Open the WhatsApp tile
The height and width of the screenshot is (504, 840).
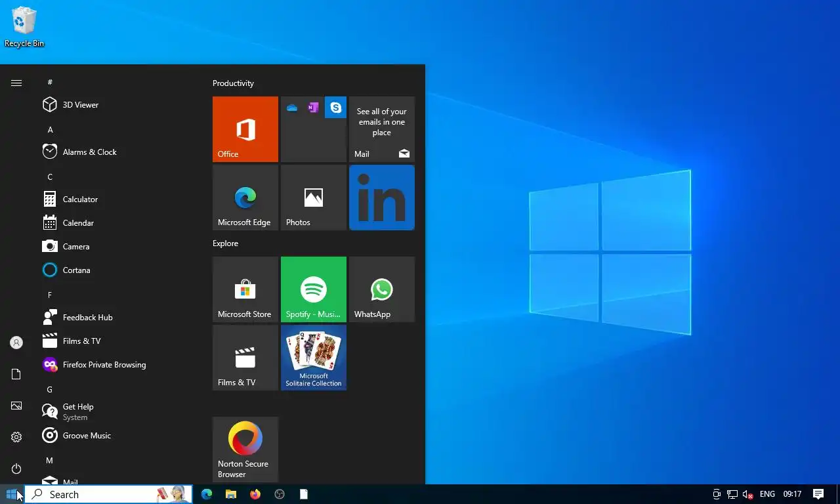coord(382,289)
